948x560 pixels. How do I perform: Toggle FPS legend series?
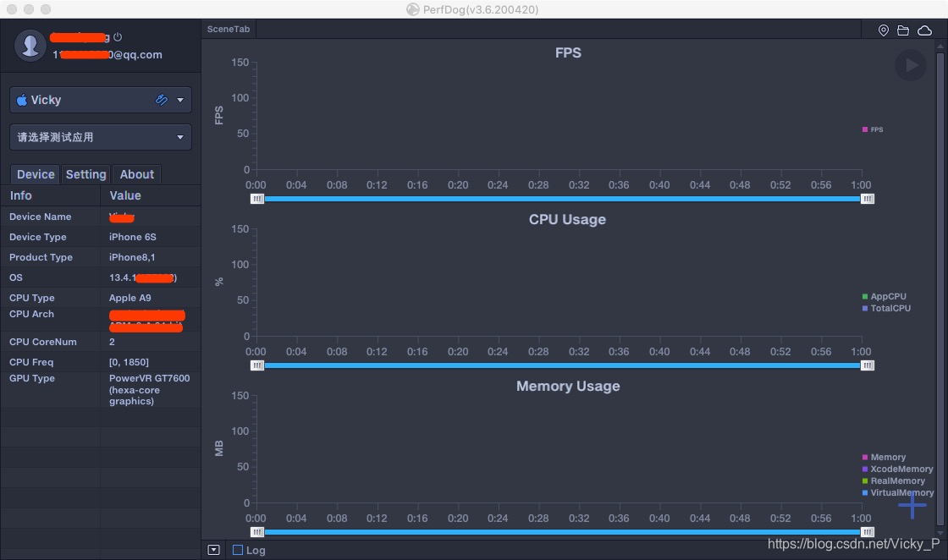(x=873, y=129)
